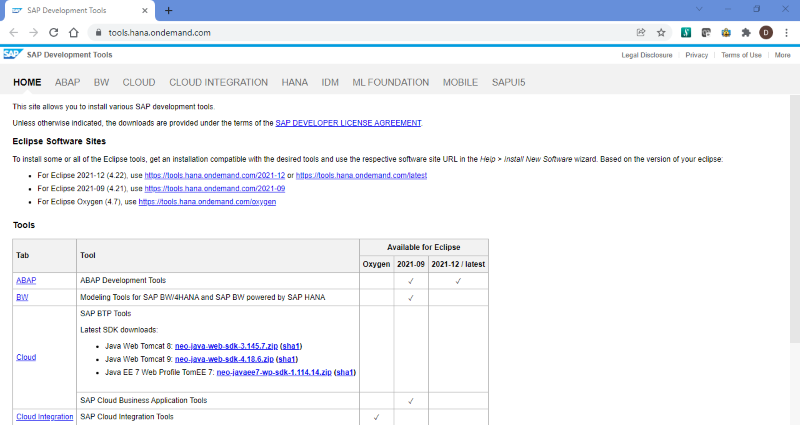The image size is (800, 425).
Task: Open the yellow extension icon in toolbar
Action: [726, 33]
